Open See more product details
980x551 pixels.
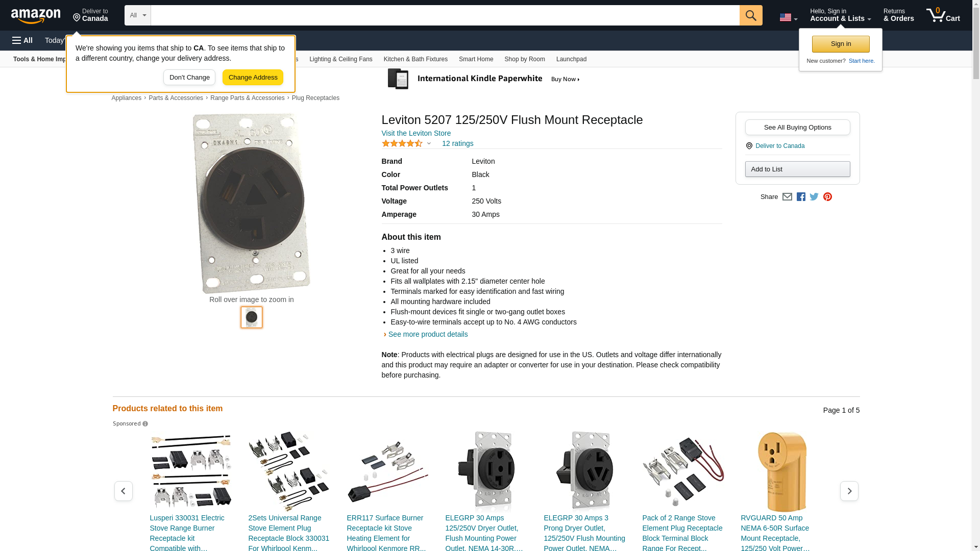click(x=428, y=335)
